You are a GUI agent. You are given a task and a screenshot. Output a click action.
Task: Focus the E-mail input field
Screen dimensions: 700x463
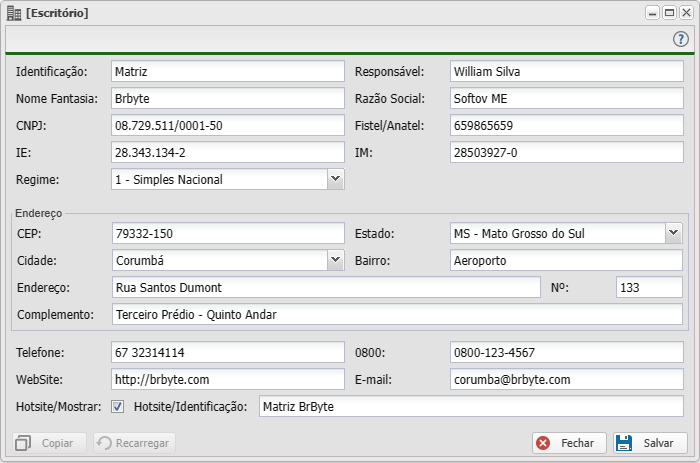pos(565,380)
